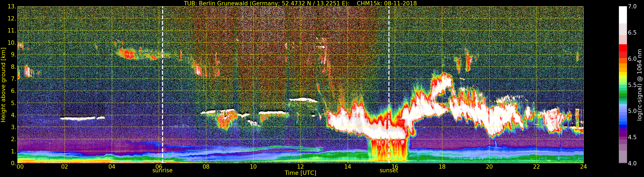Click the white dashed sunset marker line

[389, 85]
